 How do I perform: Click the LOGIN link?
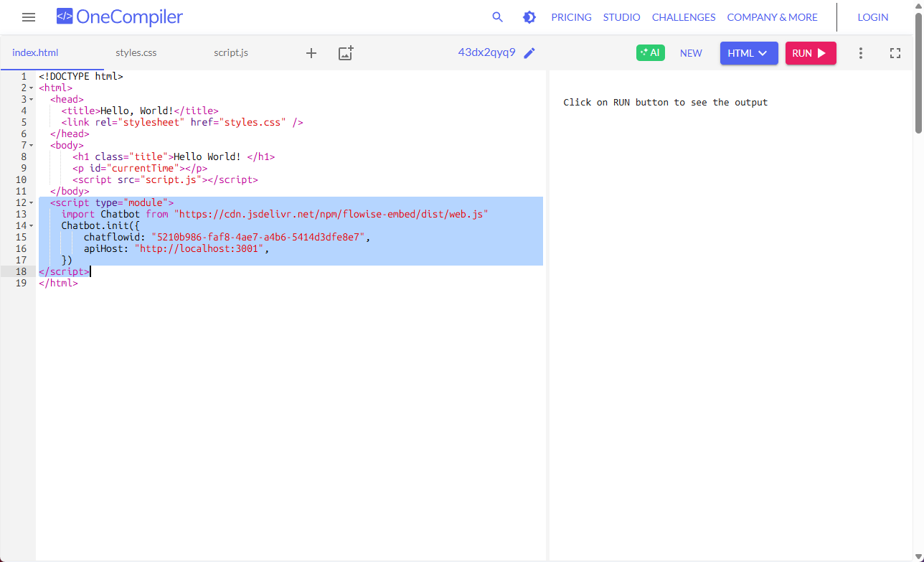click(873, 17)
